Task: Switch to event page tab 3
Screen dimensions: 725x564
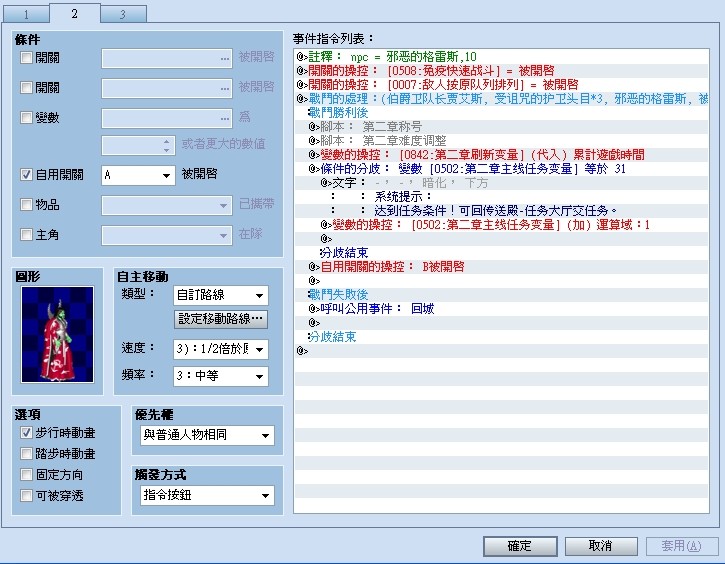Action: (x=123, y=14)
